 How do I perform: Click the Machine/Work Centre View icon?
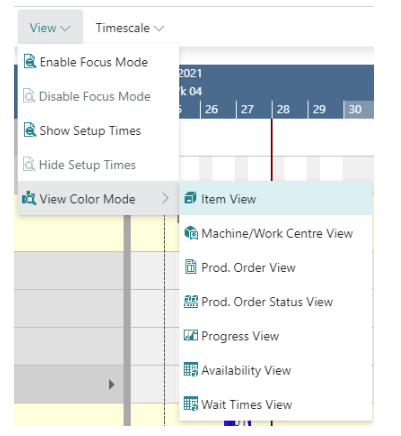click(x=191, y=233)
